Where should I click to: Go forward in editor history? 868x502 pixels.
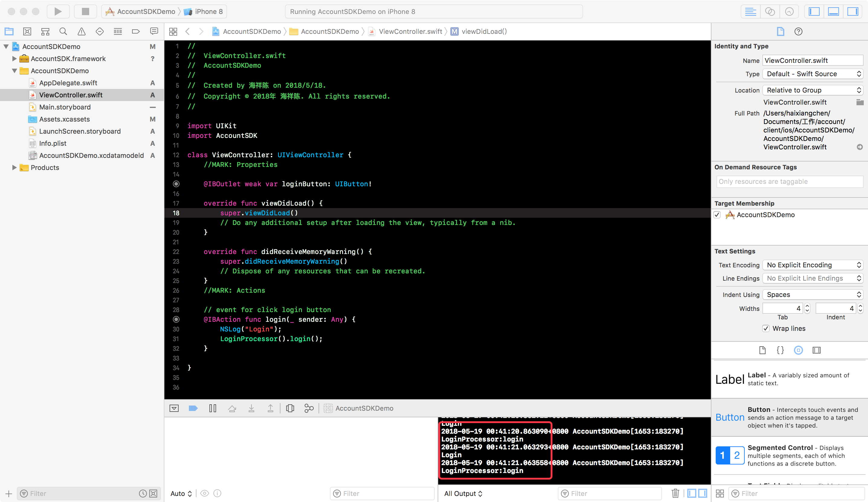[201, 31]
